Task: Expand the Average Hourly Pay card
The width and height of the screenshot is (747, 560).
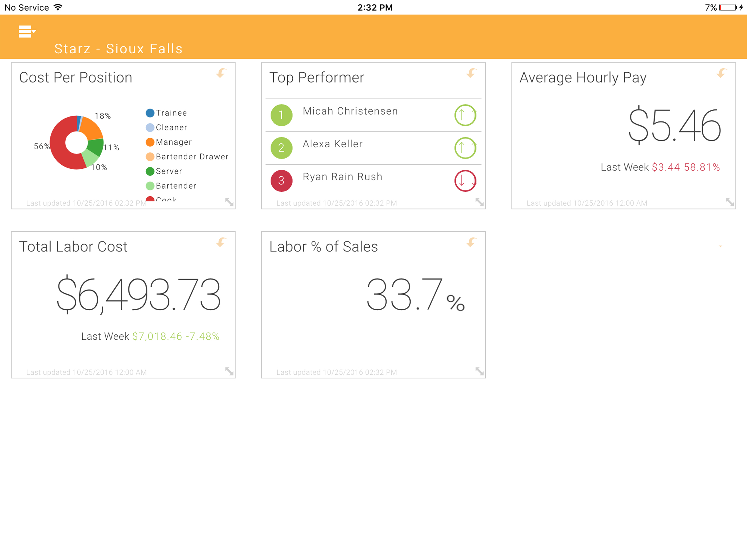Action: pyautogui.click(x=730, y=202)
